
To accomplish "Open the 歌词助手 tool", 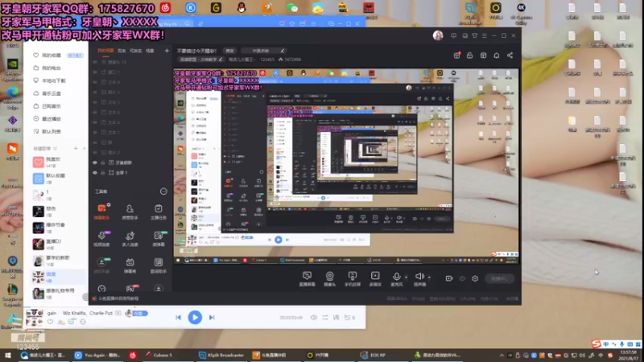I will [158, 265].
